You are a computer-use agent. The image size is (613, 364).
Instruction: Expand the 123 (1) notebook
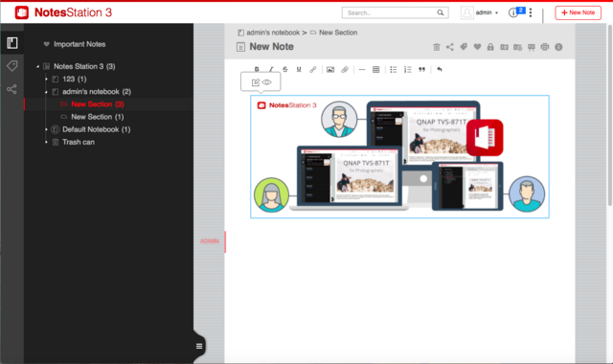coord(46,80)
